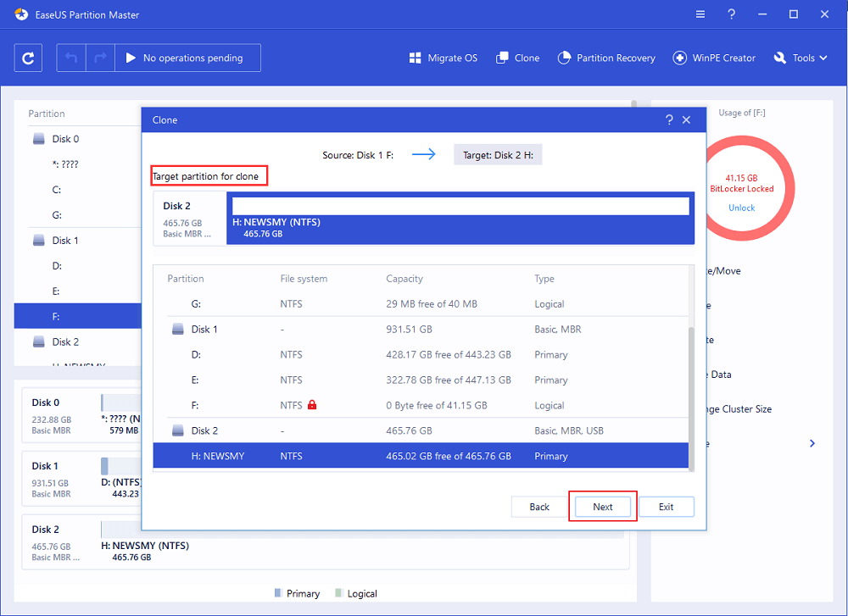Select Disk 0 in left partition list
Image resolution: width=848 pixels, height=616 pixels.
[x=78, y=139]
